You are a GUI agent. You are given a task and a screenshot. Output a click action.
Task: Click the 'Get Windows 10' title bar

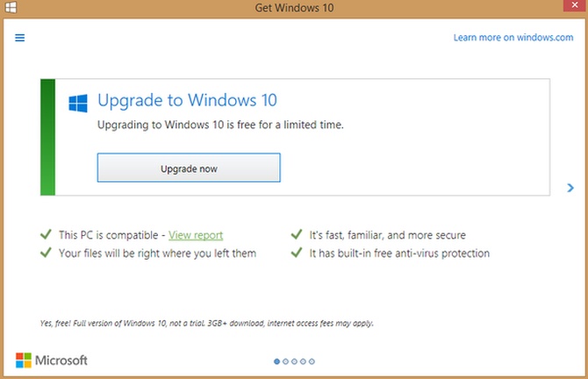pos(294,9)
